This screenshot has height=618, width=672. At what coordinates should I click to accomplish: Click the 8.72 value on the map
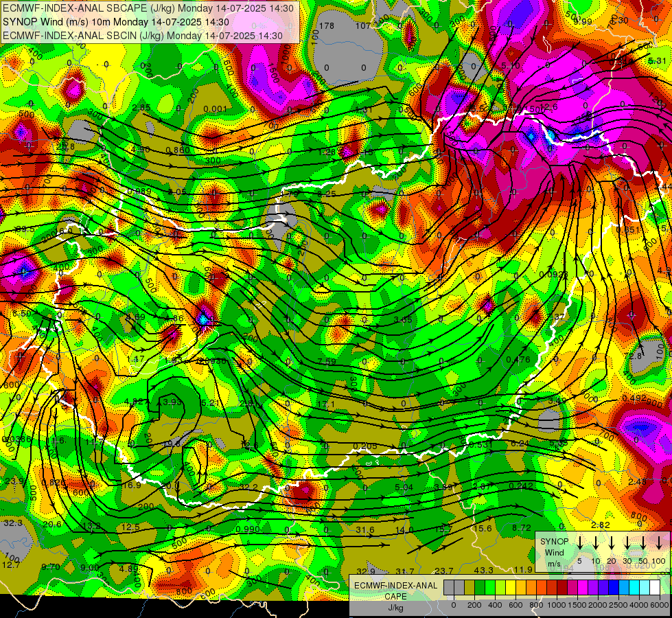pyautogui.click(x=522, y=527)
